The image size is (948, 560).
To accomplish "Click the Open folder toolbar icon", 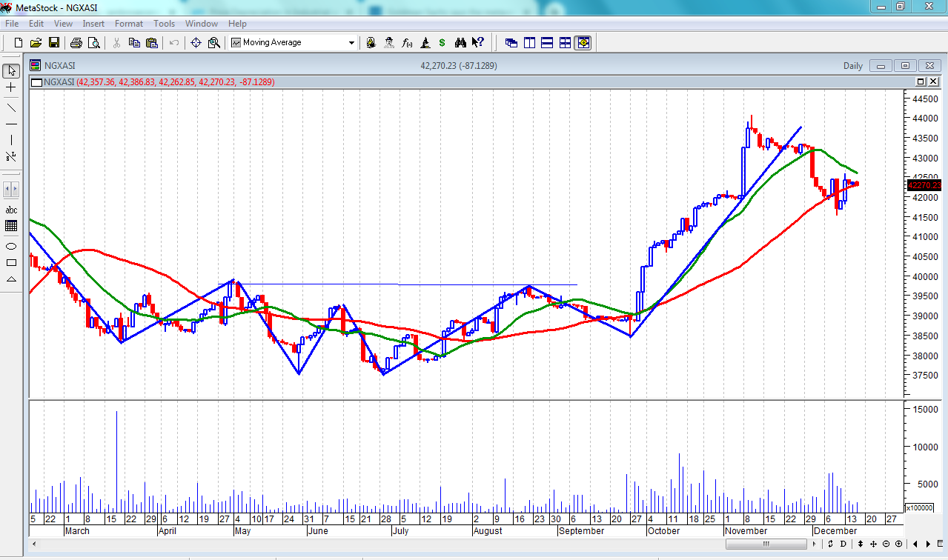I will tap(36, 43).
